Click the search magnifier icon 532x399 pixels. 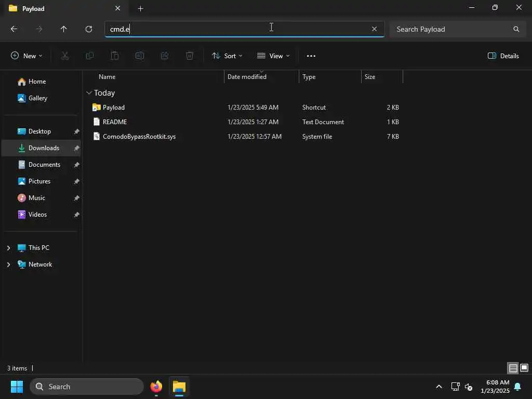point(516,29)
